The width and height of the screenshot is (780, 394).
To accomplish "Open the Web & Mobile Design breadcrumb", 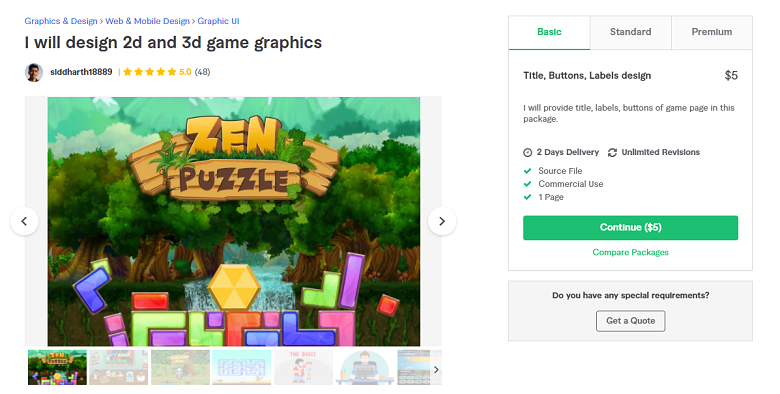I will pyautogui.click(x=147, y=21).
